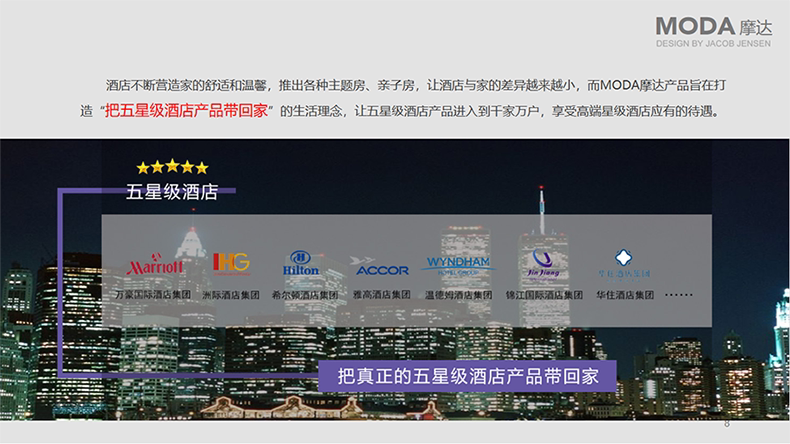Select the 五星级酒店 heading text
790x444 pixels.
[172, 192]
